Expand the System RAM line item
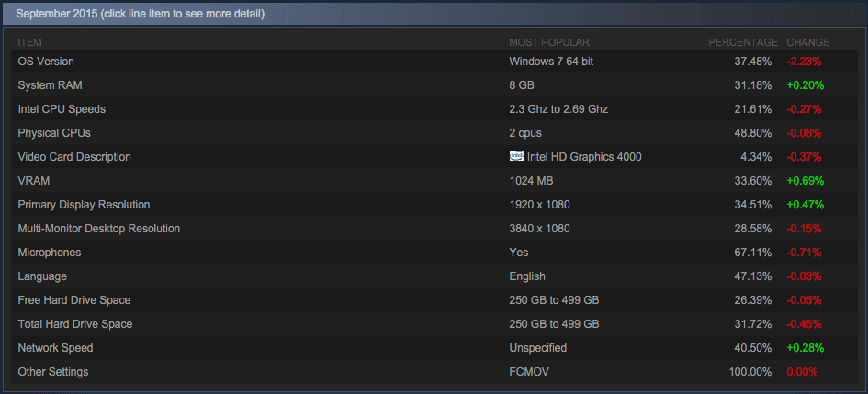The width and height of the screenshot is (868, 394). pyautogui.click(x=50, y=85)
